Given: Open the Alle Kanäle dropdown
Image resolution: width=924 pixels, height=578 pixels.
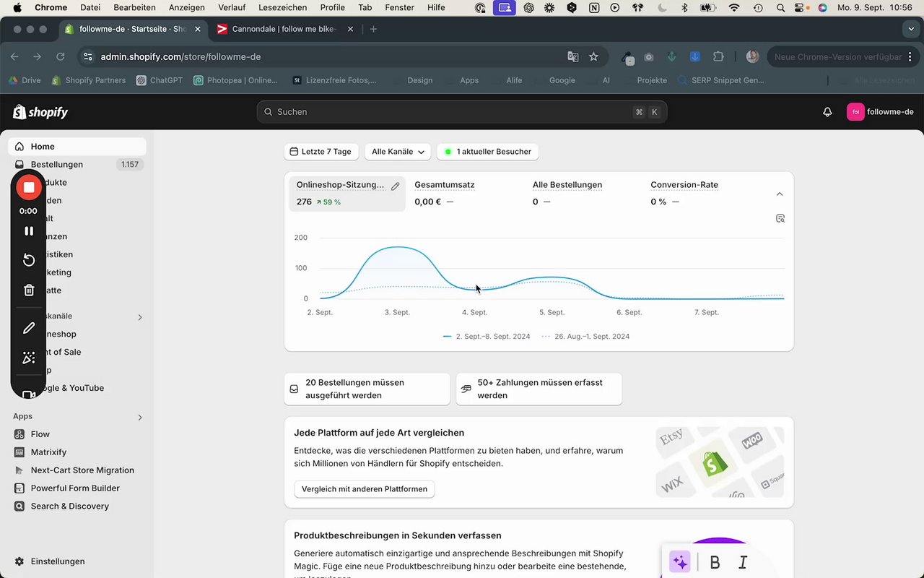Looking at the screenshot, I should point(398,152).
